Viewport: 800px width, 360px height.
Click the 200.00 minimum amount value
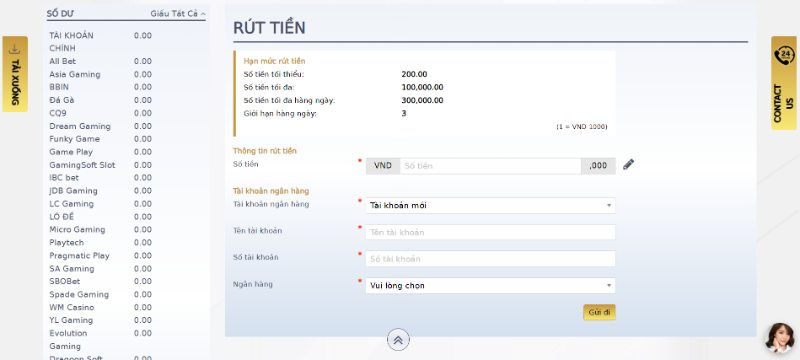coord(414,74)
